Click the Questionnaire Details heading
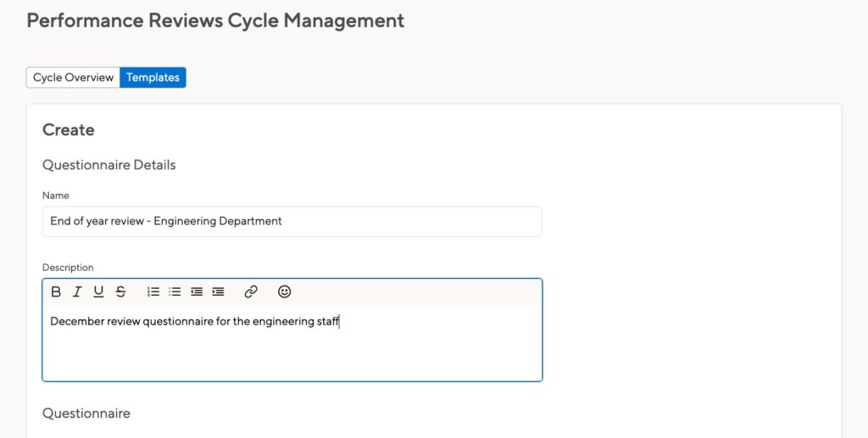This screenshot has width=868, height=438. coord(109,165)
